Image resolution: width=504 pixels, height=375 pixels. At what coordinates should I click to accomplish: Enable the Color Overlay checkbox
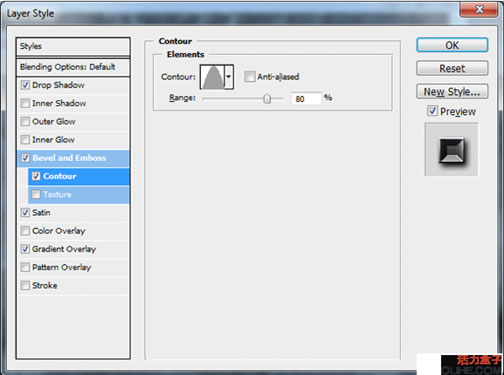(x=25, y=231)
